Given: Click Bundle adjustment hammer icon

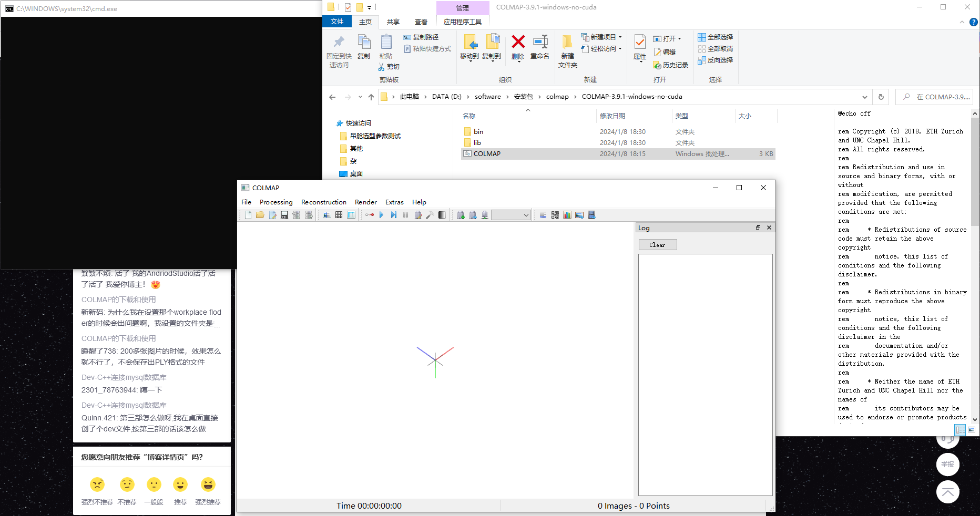Looking at the screenshot, I should pos(430,215).
